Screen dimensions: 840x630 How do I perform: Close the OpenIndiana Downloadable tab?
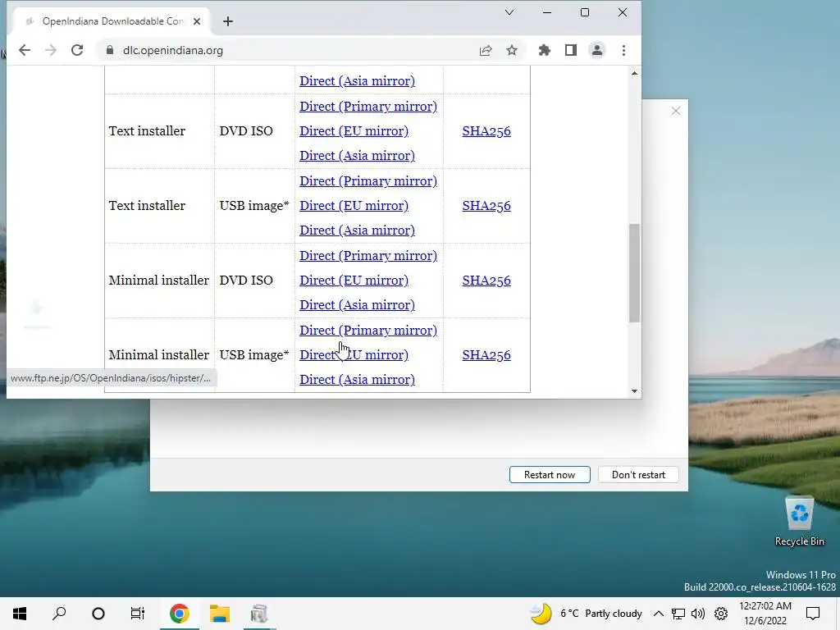coord(197,21)
